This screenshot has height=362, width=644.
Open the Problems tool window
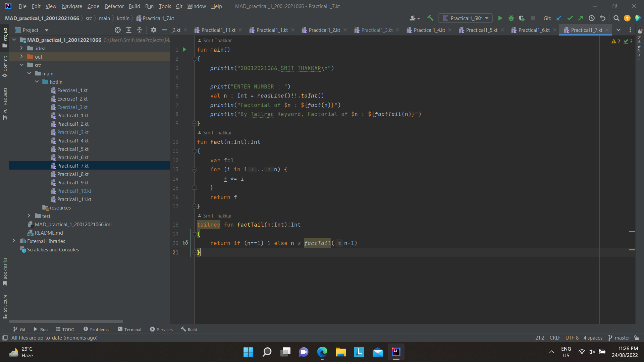[x=96, y=329]
